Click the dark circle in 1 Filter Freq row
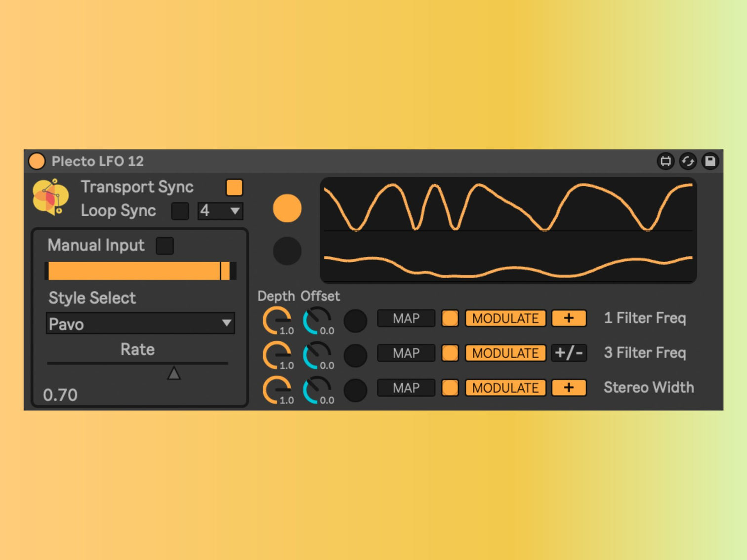 click(355, 320)
